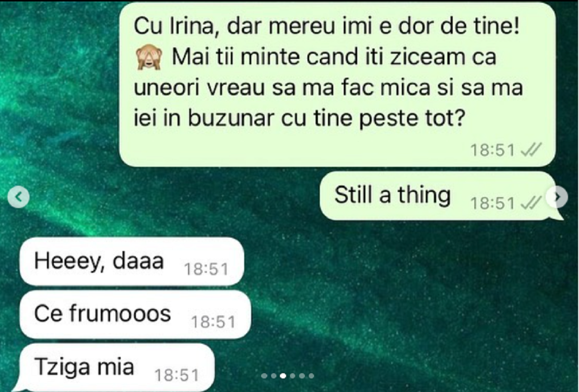This screenshot has width=579, height=392.
Task: Select the "Ce frumooos" message bubble
Action: tap(135, 314)
